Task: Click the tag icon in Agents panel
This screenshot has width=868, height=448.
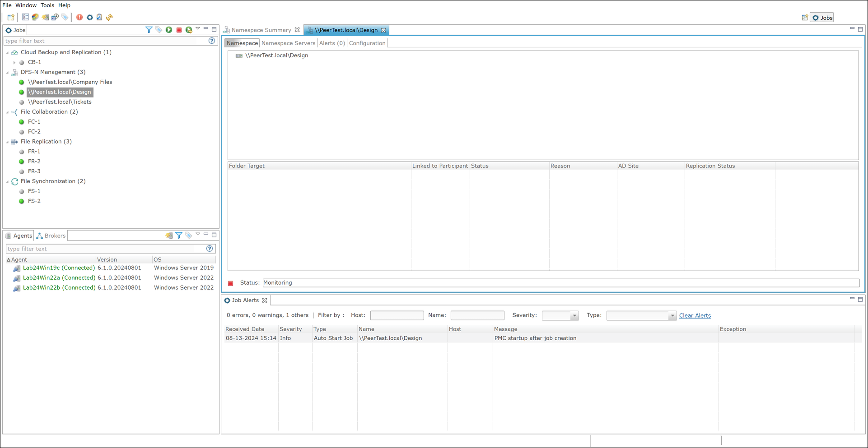Action: [x=189, y=236]
